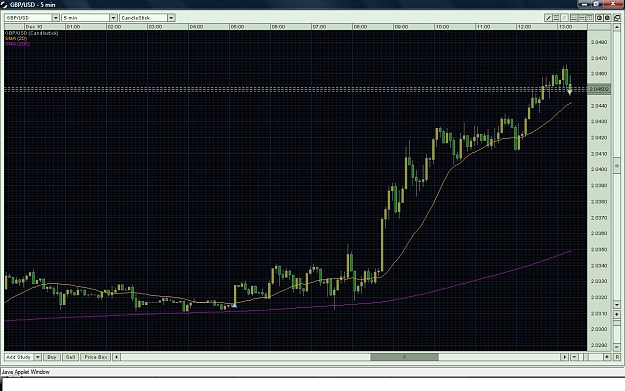Click the GBP/USD (Candlestick) legend label
625x391 pixels.
click(x=31, y=33)
